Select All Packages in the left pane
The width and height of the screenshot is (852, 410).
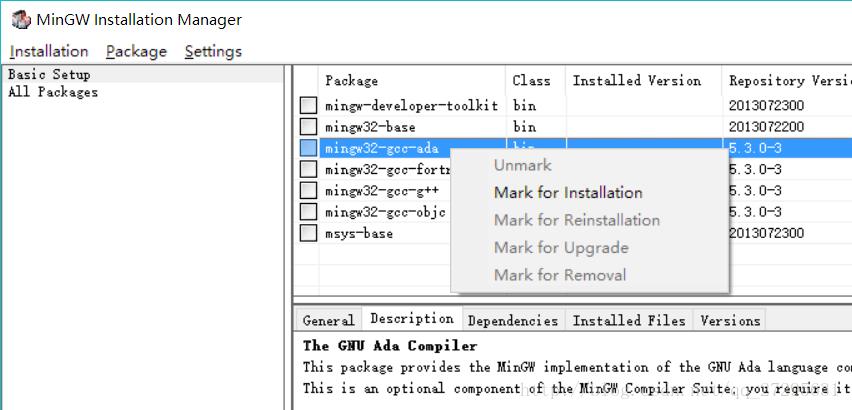point(53,92)
